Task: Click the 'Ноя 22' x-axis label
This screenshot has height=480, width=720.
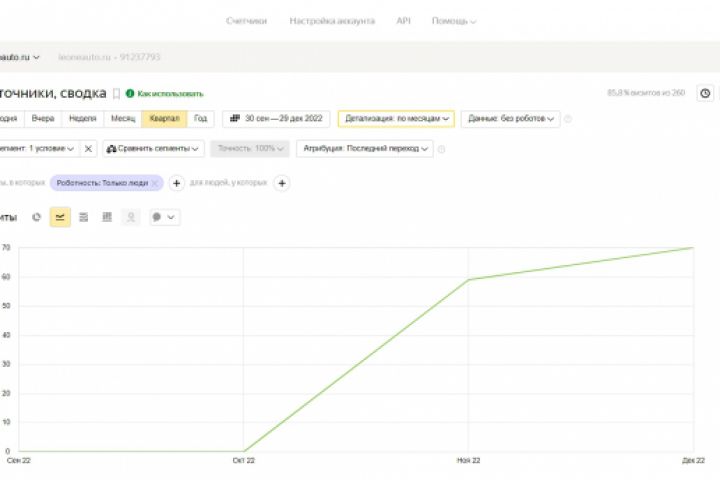Action: (468, 461)
